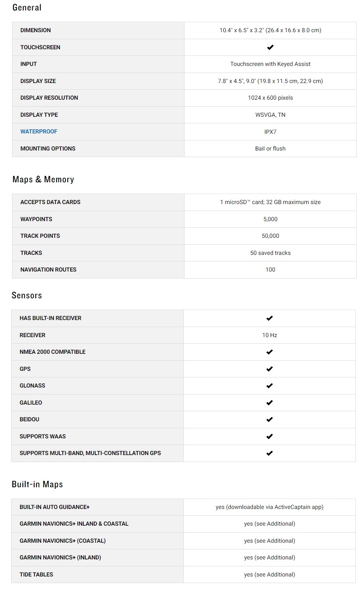The image size is (364, 592).
Task: Click the Garmin Navionics+ Inland & Coastal label
Action: click(74, 524)
